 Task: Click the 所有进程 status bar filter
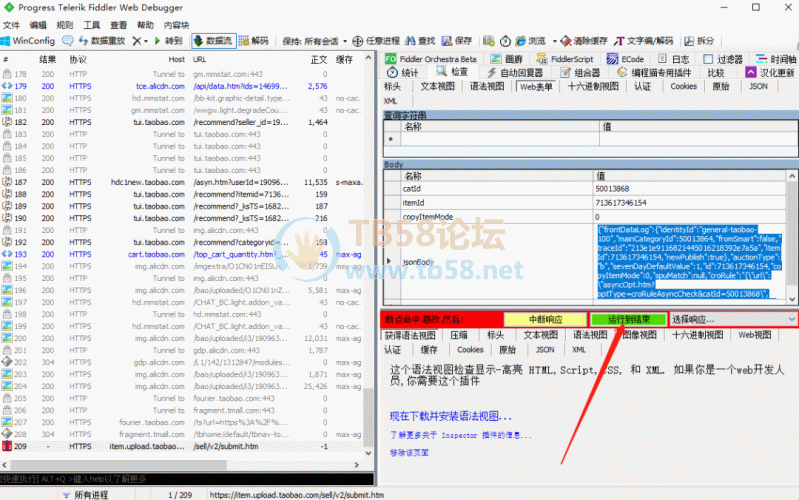(85, 495)
